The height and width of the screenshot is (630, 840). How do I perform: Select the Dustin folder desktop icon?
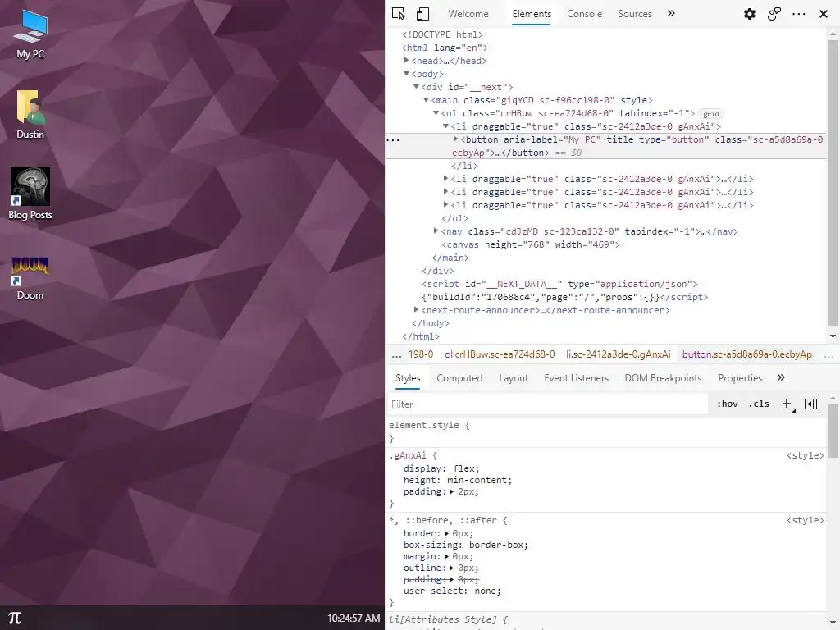(x=30, y=116)
